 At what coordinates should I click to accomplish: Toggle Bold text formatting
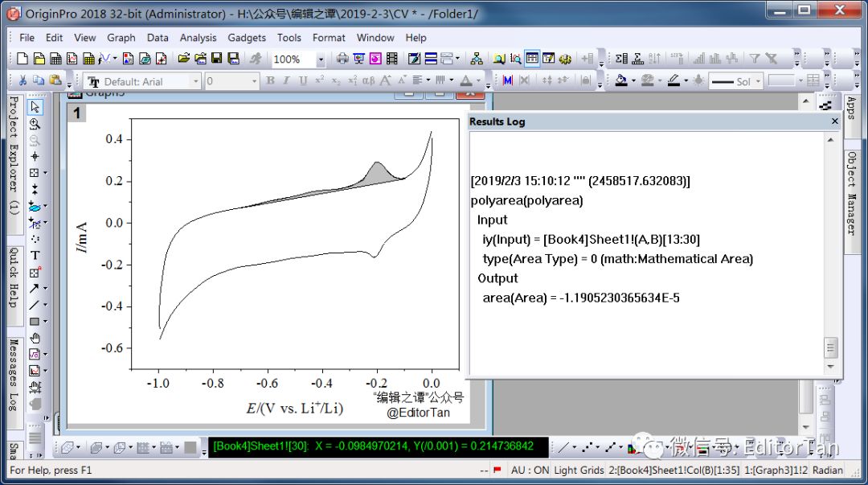click(270, 81)
